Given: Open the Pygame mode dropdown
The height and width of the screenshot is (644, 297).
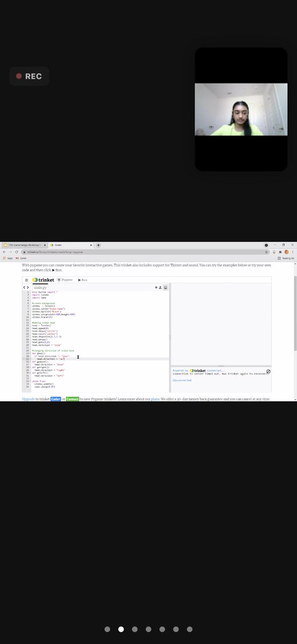Looking at the screenshot, I should tap(65, 280).
